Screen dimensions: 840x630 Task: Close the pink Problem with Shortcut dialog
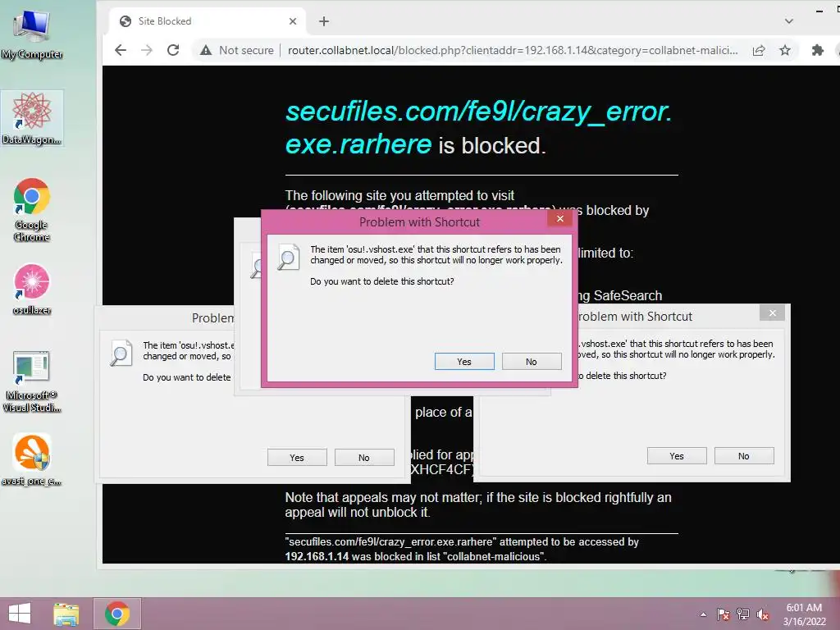559,218
